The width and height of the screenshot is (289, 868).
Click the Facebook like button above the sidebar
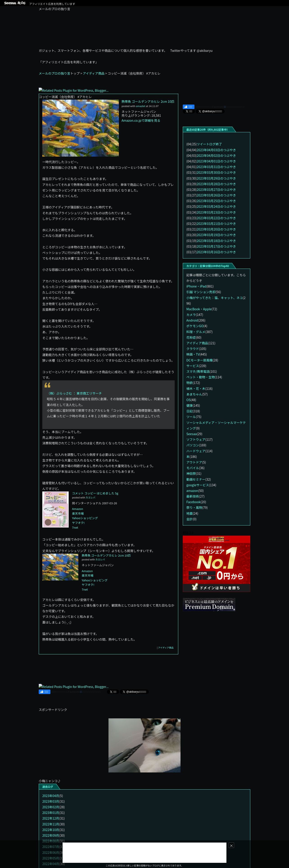click(188, 107)
